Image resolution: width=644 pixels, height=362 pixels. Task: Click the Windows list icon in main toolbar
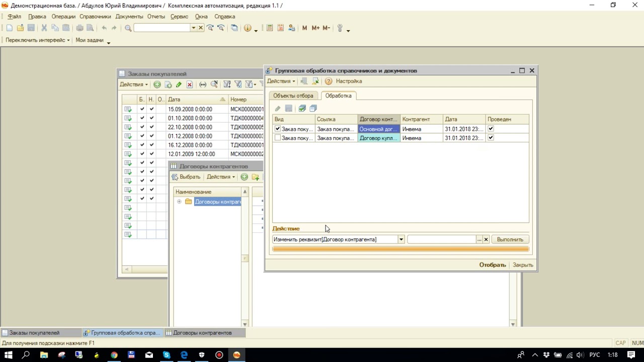pos(234,28)
